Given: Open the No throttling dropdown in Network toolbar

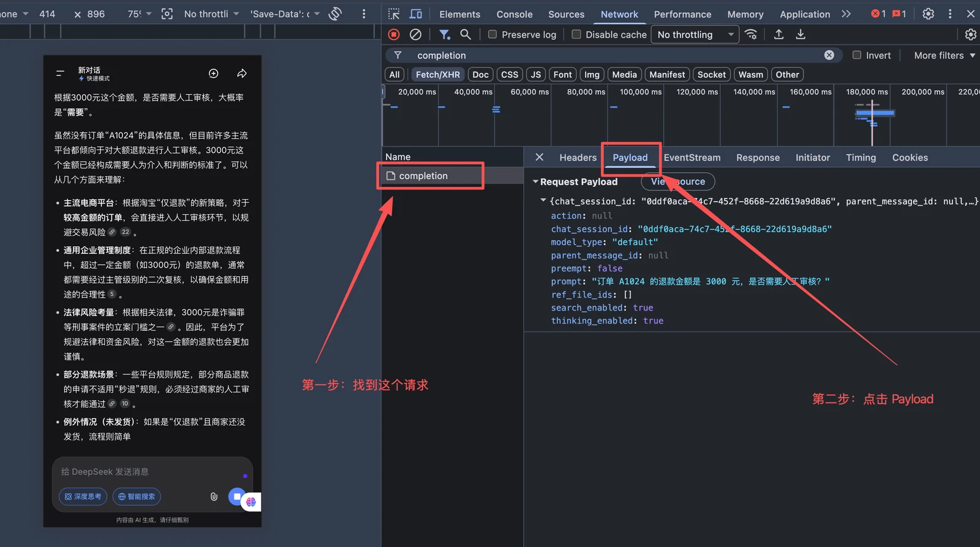Looking at the screenshot, I should click(695, 34).
